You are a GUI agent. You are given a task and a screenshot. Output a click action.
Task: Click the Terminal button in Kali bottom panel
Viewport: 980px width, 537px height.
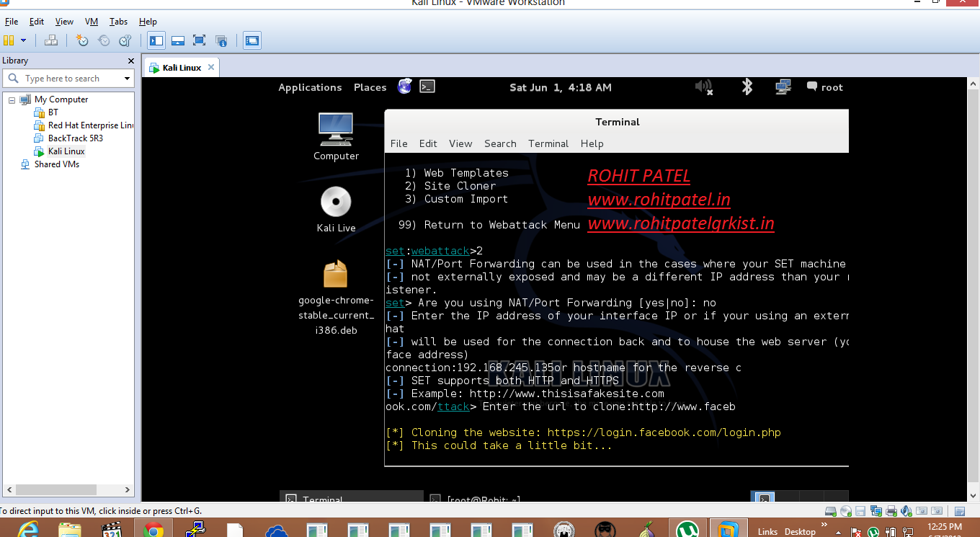(x=351, y=497)
